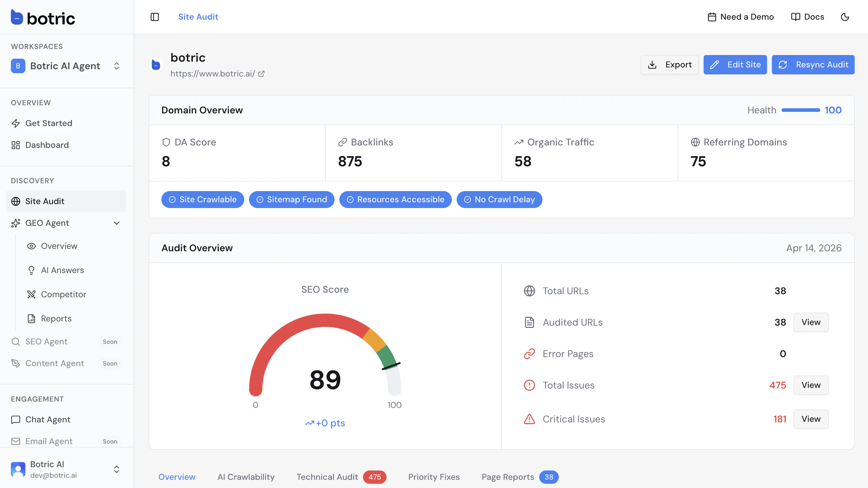Click the Export button
The height and width of the screenshot is (488, 868).
[669, 65]
